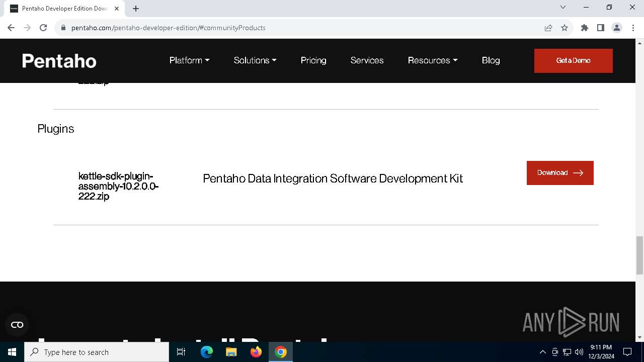Viewport: 644px width, 362px height.
Task: Click the Plugins section heading
Action: tap(56, 129)
